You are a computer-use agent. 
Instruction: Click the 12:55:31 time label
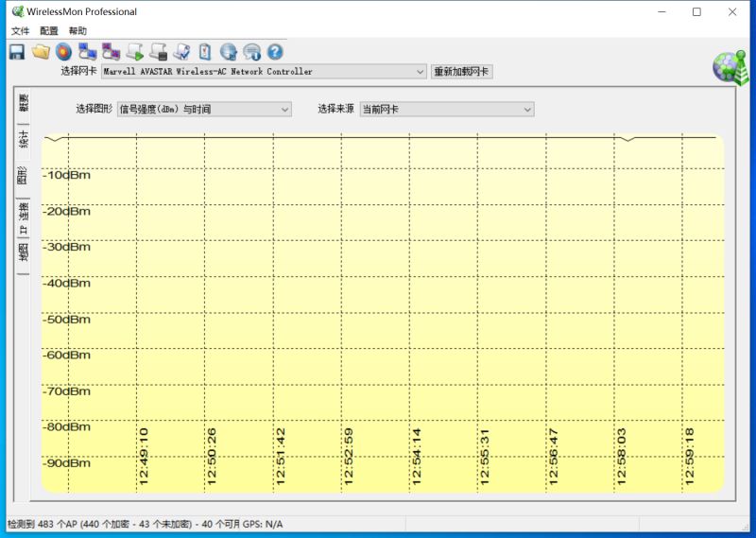click(485, 457)
